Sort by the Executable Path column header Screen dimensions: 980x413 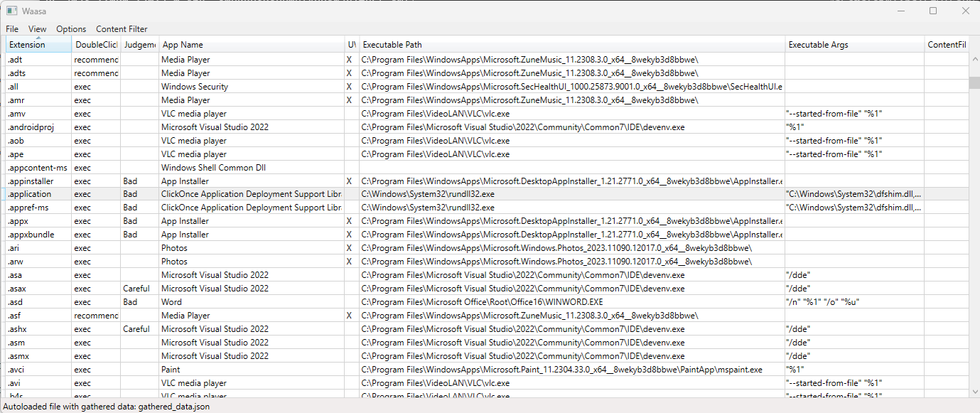click(x=572, y=45)
